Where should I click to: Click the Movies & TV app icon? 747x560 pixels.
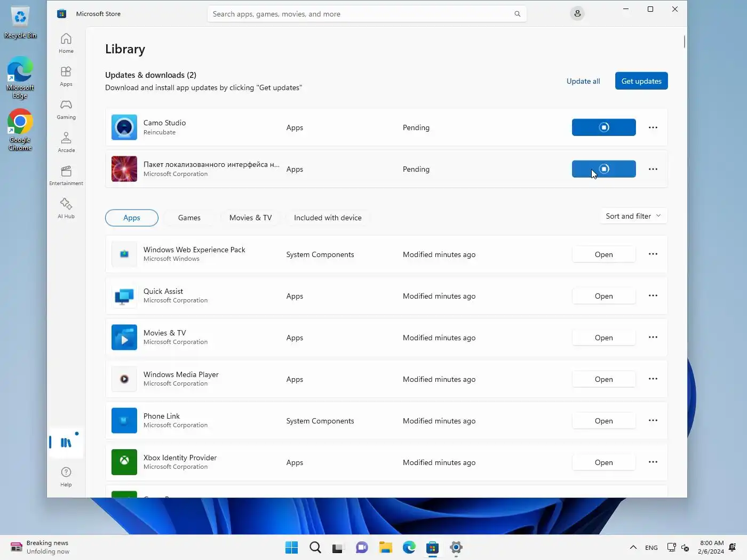coord(124,338)
